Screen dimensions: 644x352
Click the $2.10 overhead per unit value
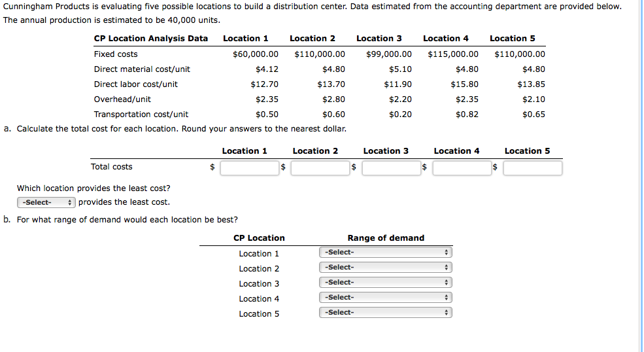(x=534, y=99)
